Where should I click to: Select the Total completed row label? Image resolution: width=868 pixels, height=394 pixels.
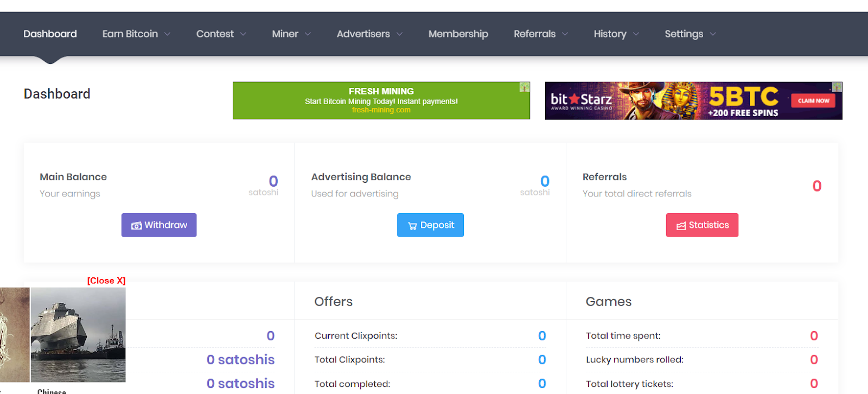pos(352,384)
